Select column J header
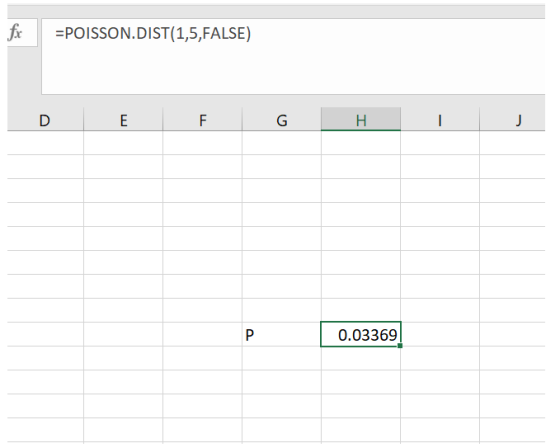 (512, 120)
